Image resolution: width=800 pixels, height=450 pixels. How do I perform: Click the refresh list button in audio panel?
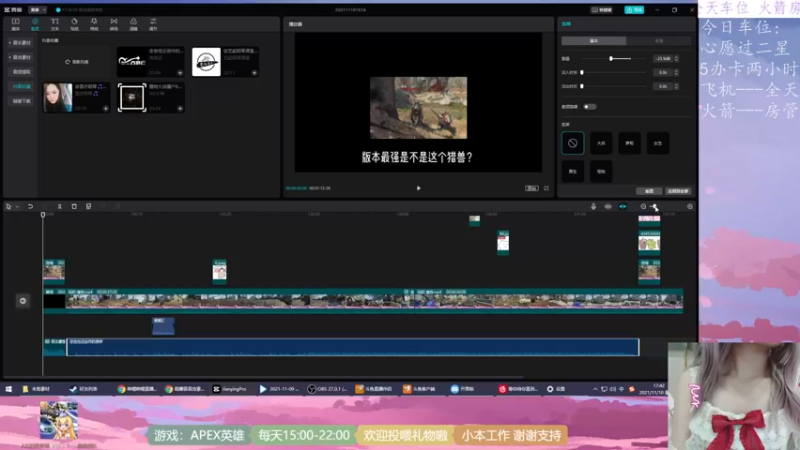coord(77,62)
